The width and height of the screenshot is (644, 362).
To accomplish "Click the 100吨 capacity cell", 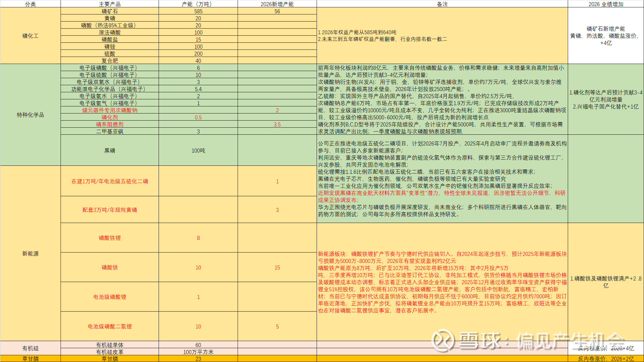I will 198,150.
